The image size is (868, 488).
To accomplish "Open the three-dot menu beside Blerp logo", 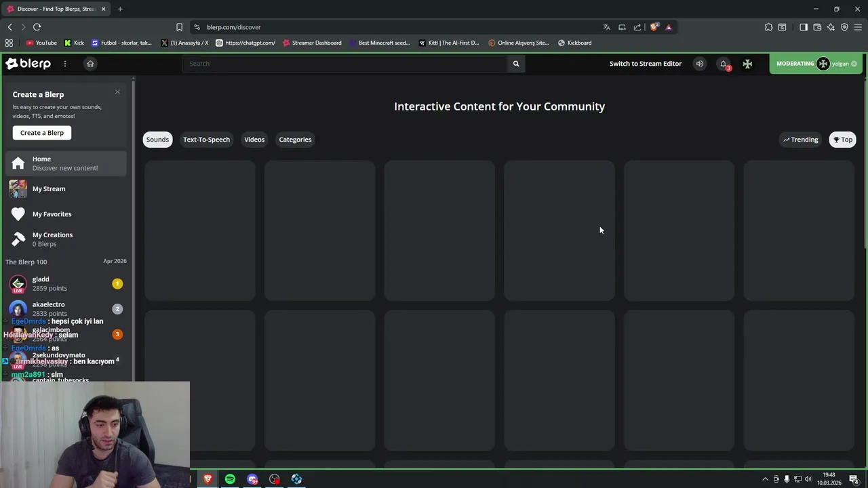I will (x=65, y=64).
